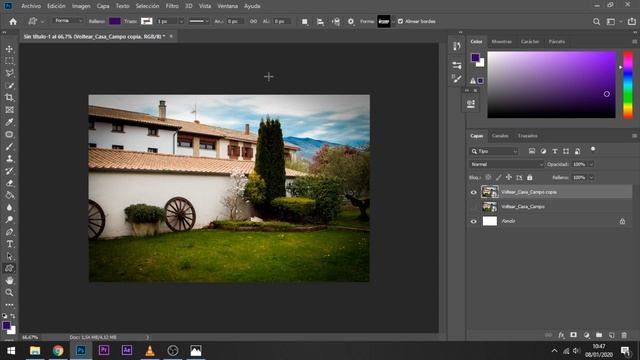Toggle the layer filter on/off switch

point(593,150)
